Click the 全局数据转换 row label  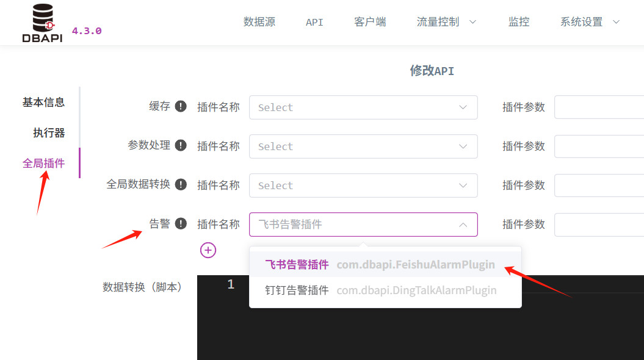tap(139, 184)
